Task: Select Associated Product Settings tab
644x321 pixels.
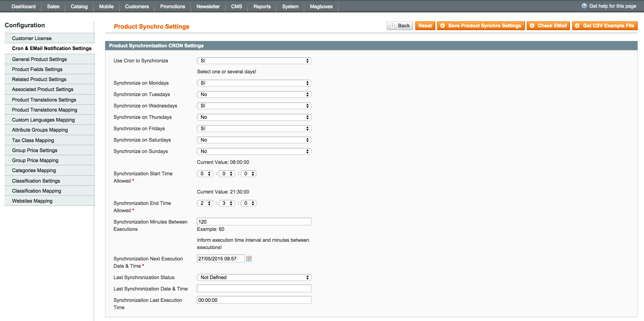Action: [x=50, y=89]
